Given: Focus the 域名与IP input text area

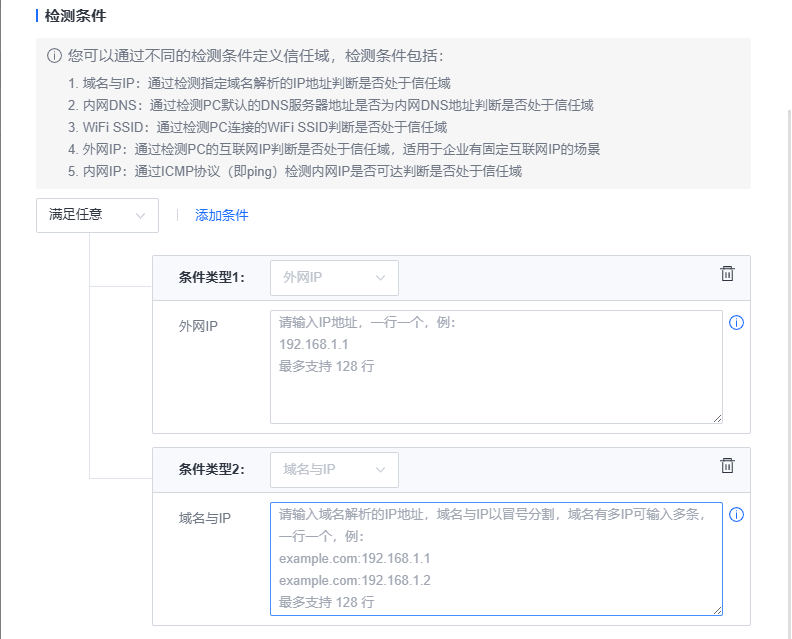Looking at the screenshot, I should click(x=495, y=558).
